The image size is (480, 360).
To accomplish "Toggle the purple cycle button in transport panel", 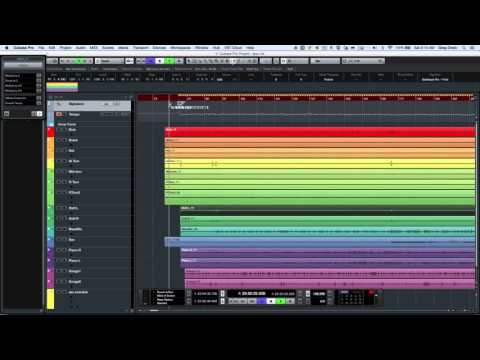I will 261,301.
